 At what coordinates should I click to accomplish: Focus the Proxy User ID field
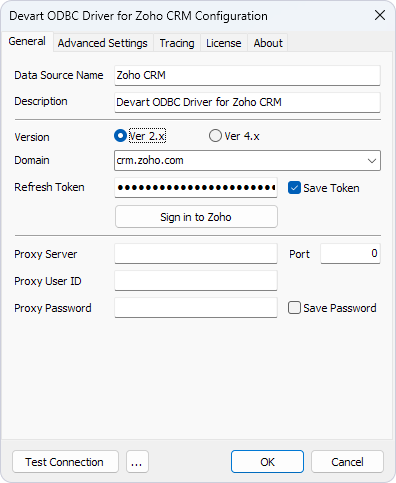click(x=196, y=281)
